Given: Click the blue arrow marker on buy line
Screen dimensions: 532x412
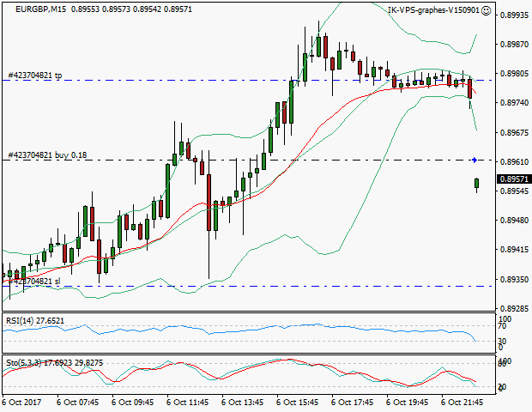Looking at the screenshot, I should click(475, 160).
